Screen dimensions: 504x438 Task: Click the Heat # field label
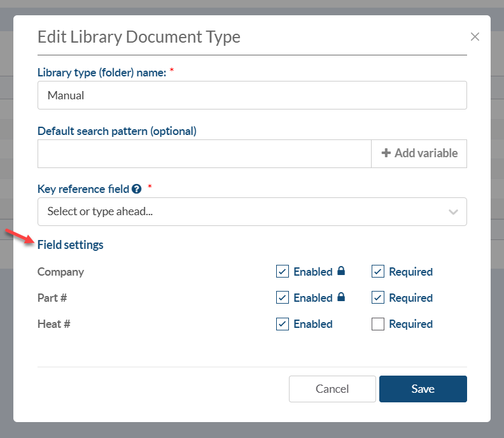tap(54, 324)
